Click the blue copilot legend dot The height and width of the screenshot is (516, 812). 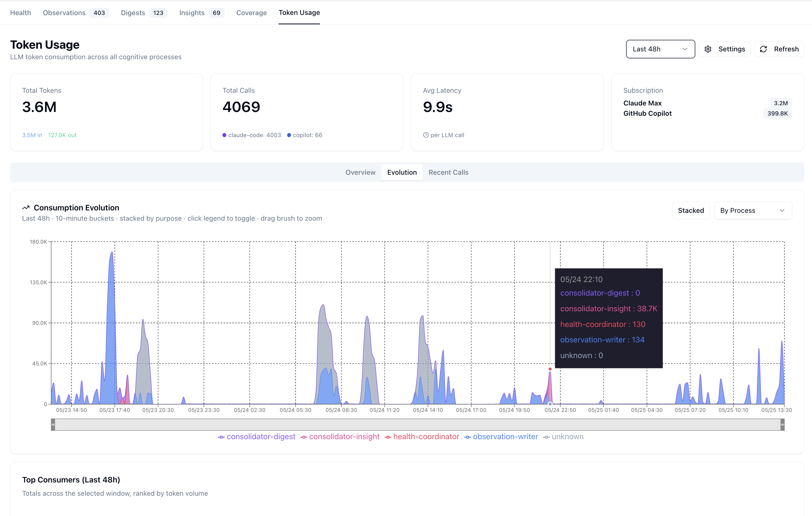289,135
